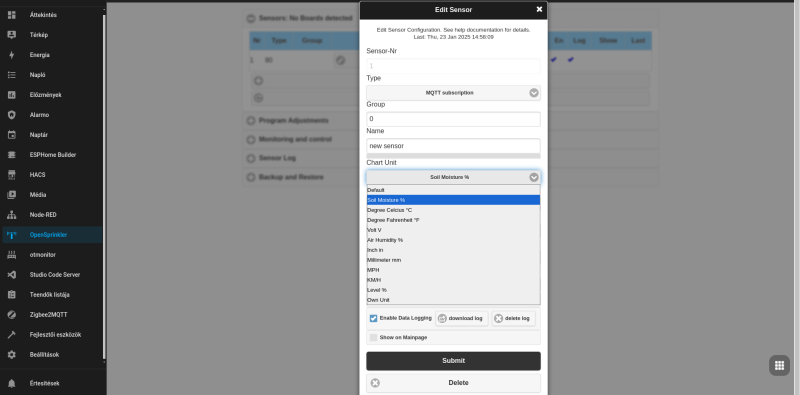Expand Program Adjustments section
Viewport: 800px width, 395px height.
251,121
